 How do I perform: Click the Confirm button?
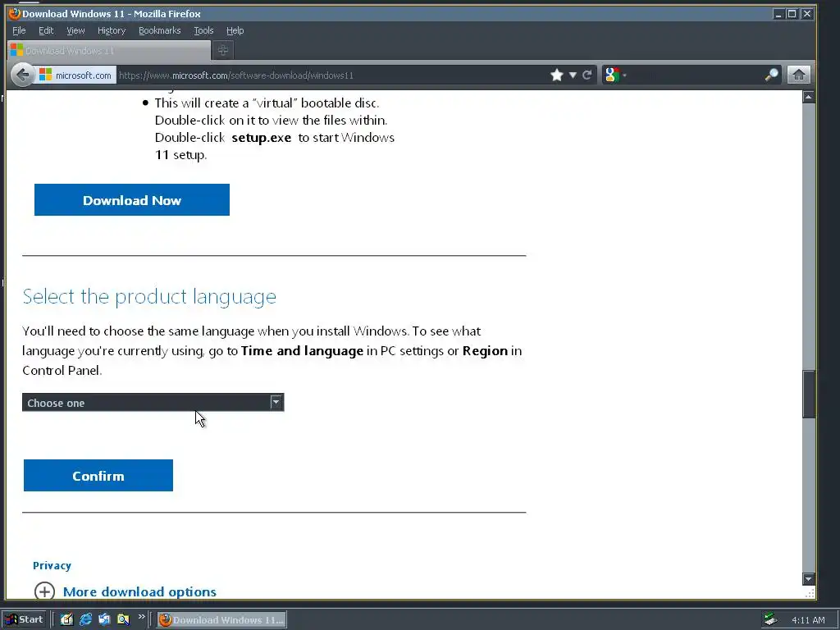pyautogui.click(x=98, y=475)
